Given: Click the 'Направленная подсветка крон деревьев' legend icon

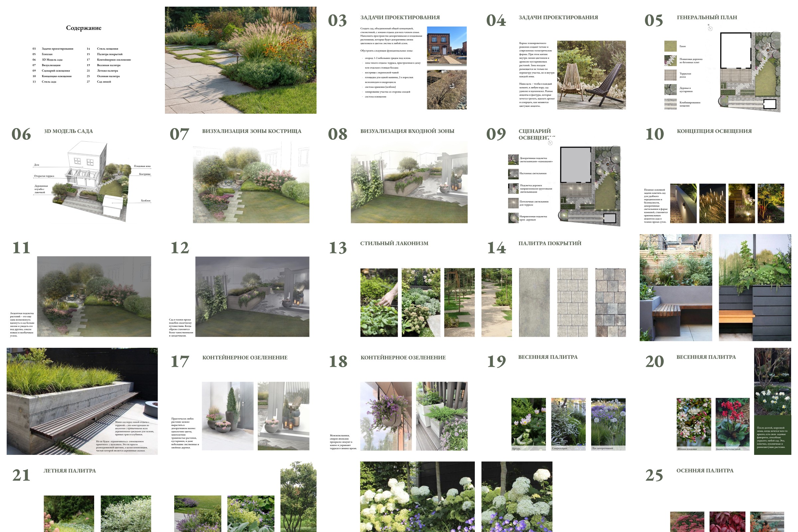Looking at the screenshot, I should [x=513, y=217].
